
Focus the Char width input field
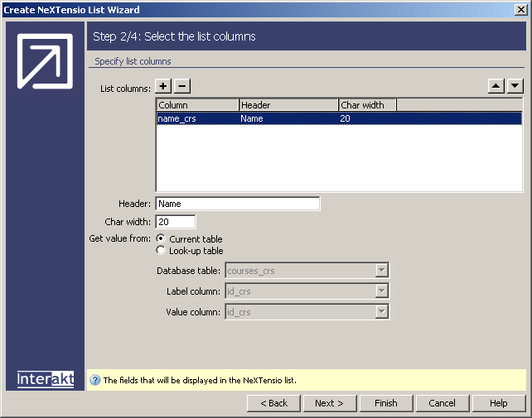[x=176, y=222]
